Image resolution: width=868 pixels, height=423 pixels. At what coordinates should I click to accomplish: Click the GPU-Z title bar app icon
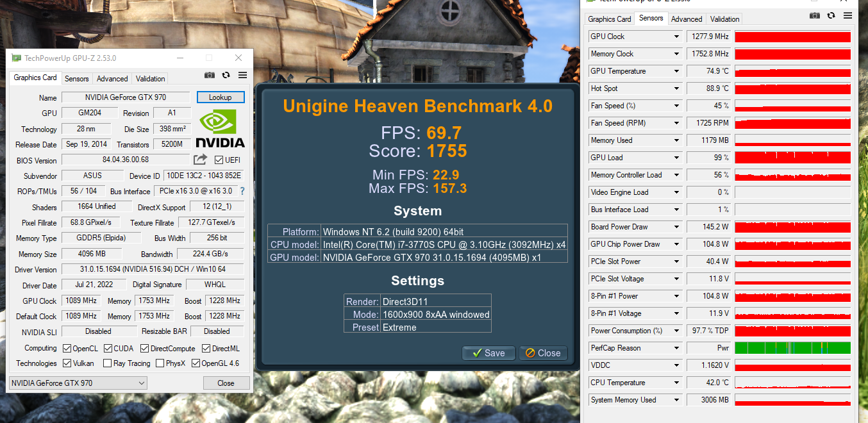(17, 58)
